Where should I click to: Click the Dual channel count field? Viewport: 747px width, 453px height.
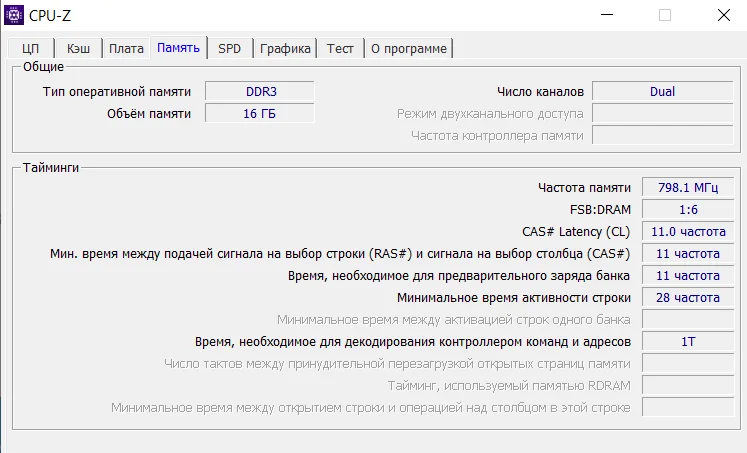(663, 91)
